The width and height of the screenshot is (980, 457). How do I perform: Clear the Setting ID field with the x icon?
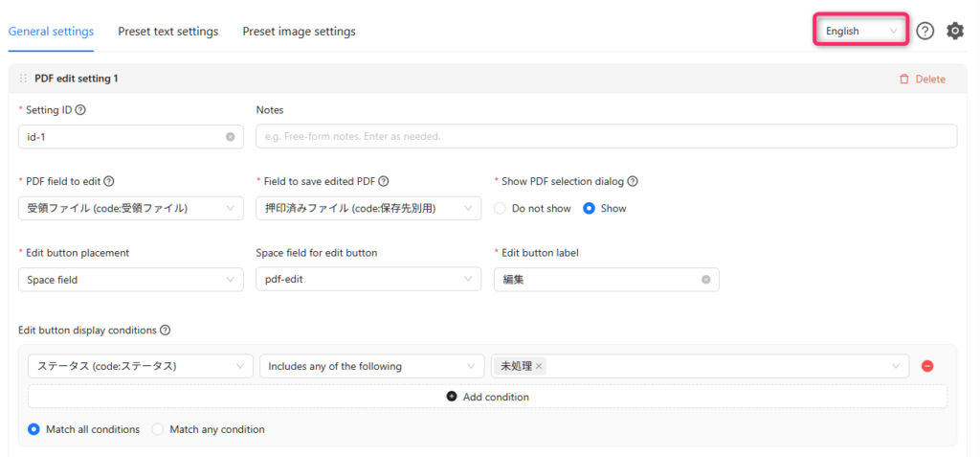[231, 136]
